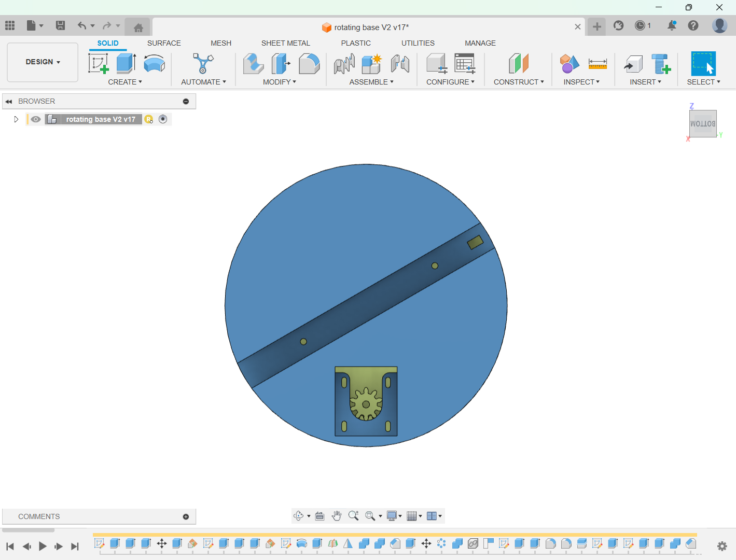The height and width of the screenshot is (560, 736).
Task: Click the Automate automated modeling icon
Action: coord(203,64)
